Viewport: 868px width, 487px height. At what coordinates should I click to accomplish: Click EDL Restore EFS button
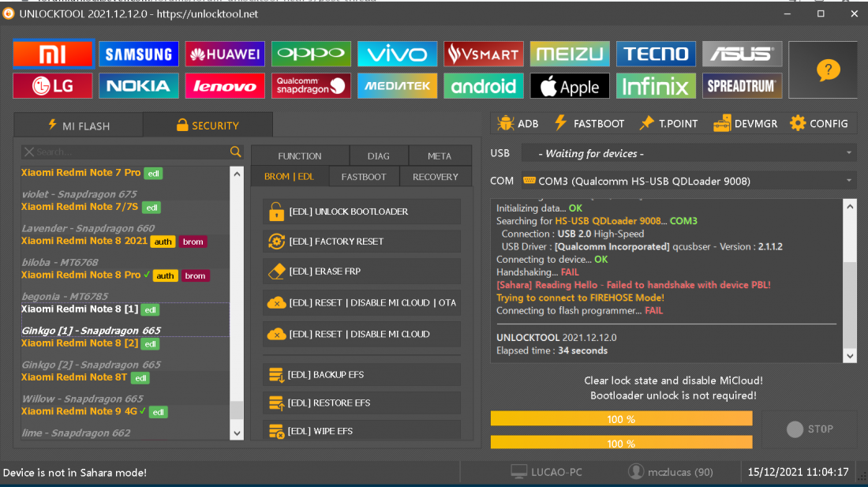tap(362, 403)
